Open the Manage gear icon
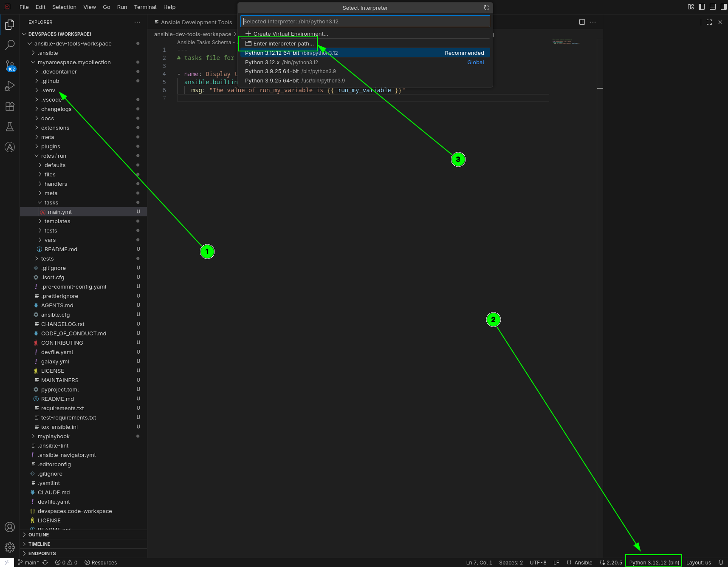This screenshot has width=728, height=567. (x=10, y=547)
